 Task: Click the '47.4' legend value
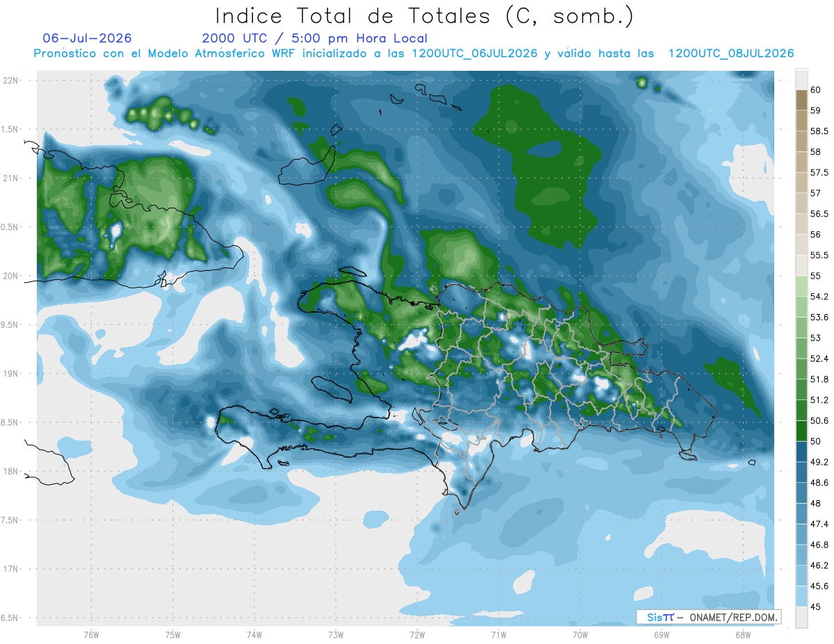820,525
